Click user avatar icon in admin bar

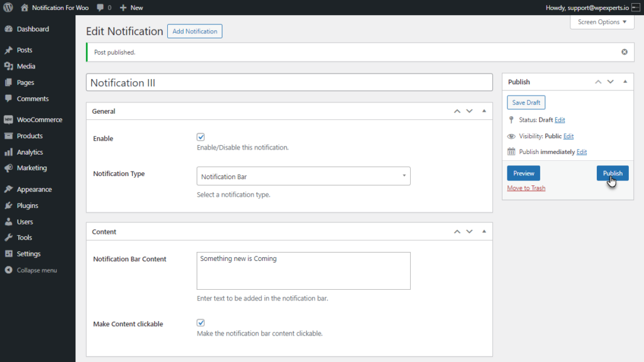click(x=635, y=8)
